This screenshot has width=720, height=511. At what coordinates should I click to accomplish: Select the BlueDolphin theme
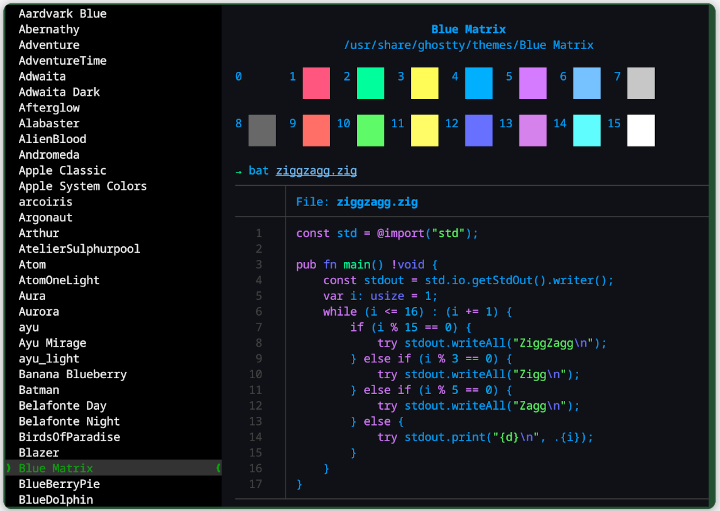(x=55, y=499)
